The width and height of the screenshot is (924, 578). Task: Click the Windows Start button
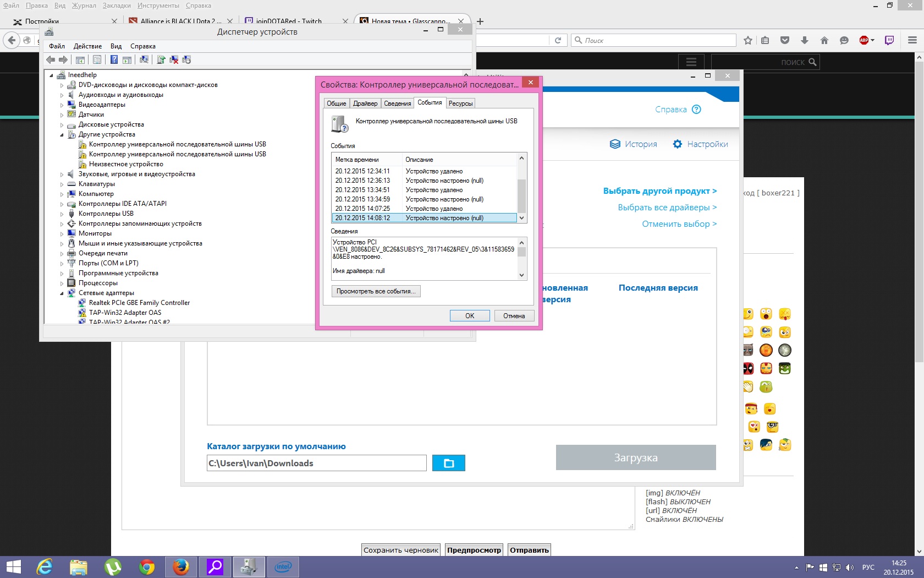(x=13, y=566)
